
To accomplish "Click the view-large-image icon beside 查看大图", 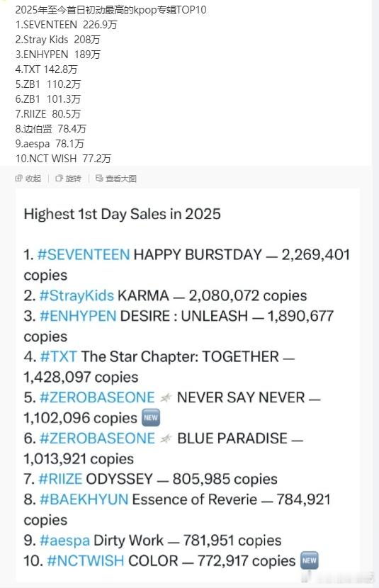I will click(x=99, y=179).
